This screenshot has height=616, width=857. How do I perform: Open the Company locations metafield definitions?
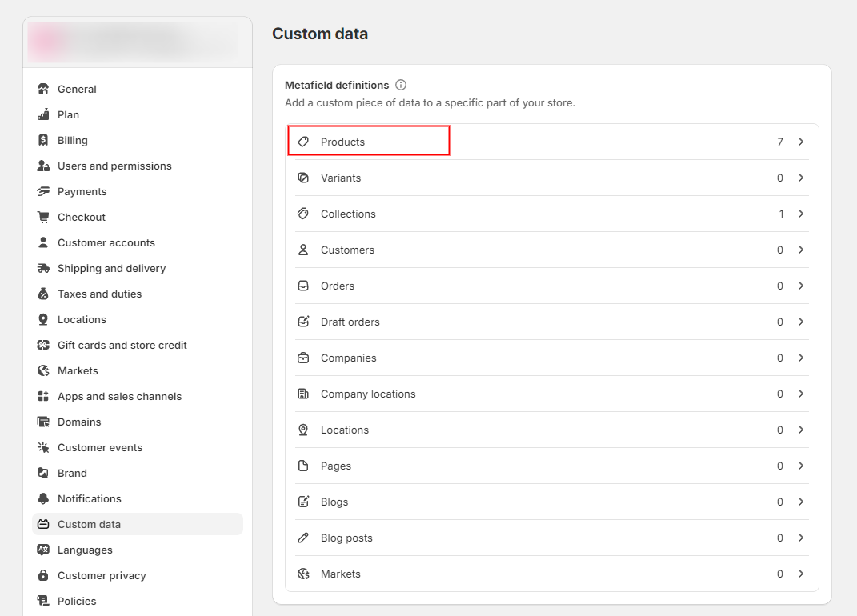pyautogui.click(x=368, y=394)
